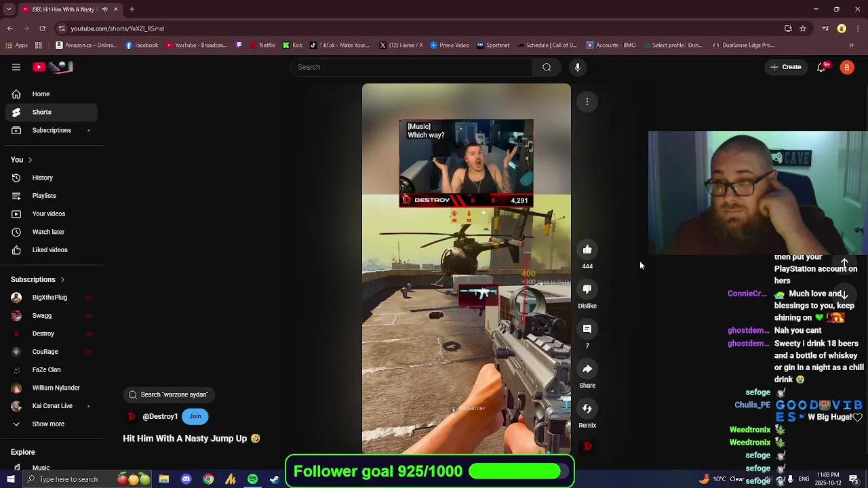The width and height of the screenshot is (868, 488).
Task: Open Steam from the taskbar
Action: 275,479
